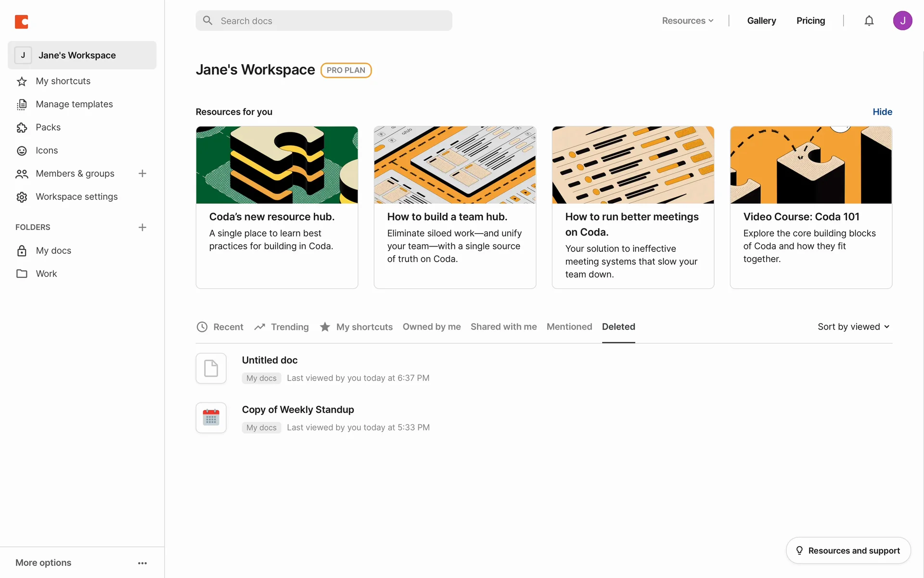Click the Coda logo icon
924x578 pixels.
22,22
